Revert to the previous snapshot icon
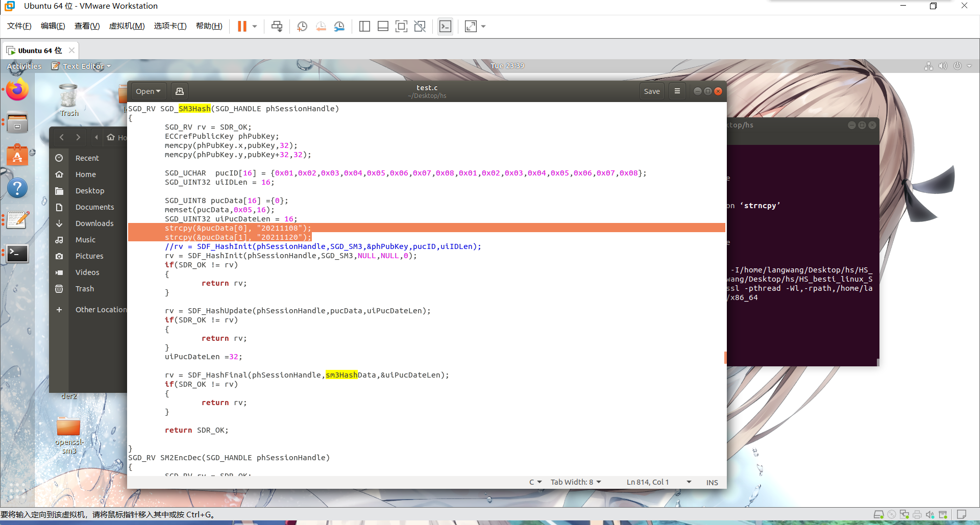The width and height of the screenshot is (980, 525). [x=321, y=26]
